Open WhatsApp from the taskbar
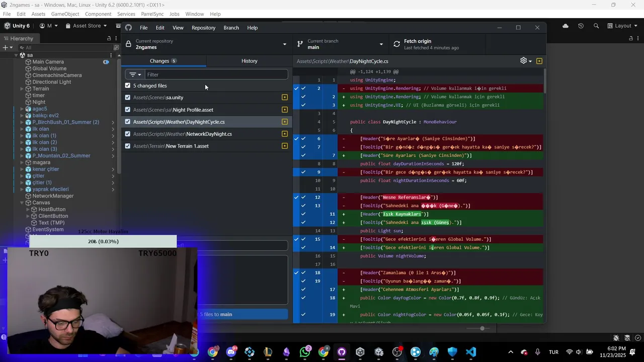Viewport: 644px width, 362px height. (305, 352)
